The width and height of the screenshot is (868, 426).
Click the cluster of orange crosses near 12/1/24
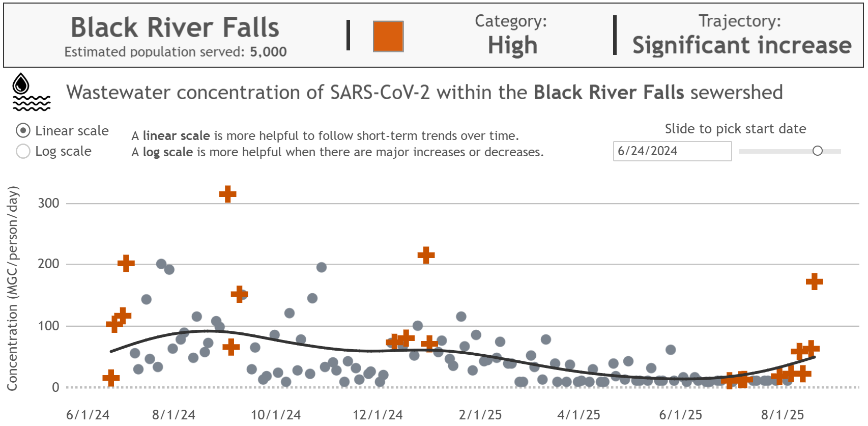(x=399, y=340)
